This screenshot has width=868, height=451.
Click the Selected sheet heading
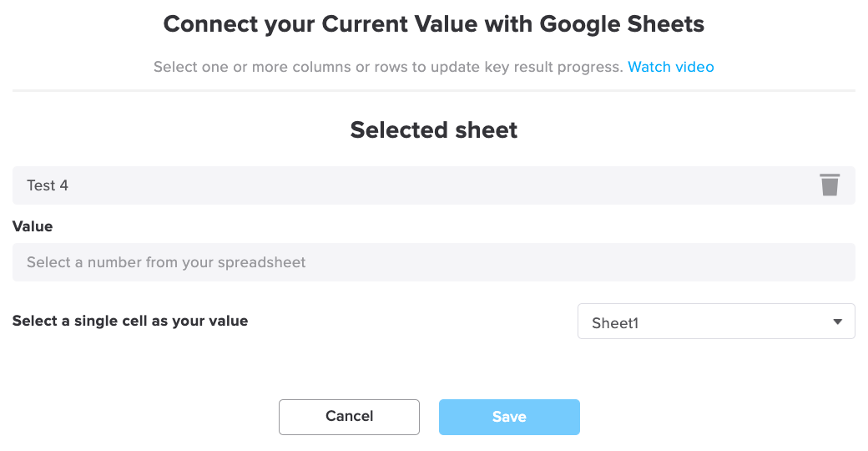point(433,130)
